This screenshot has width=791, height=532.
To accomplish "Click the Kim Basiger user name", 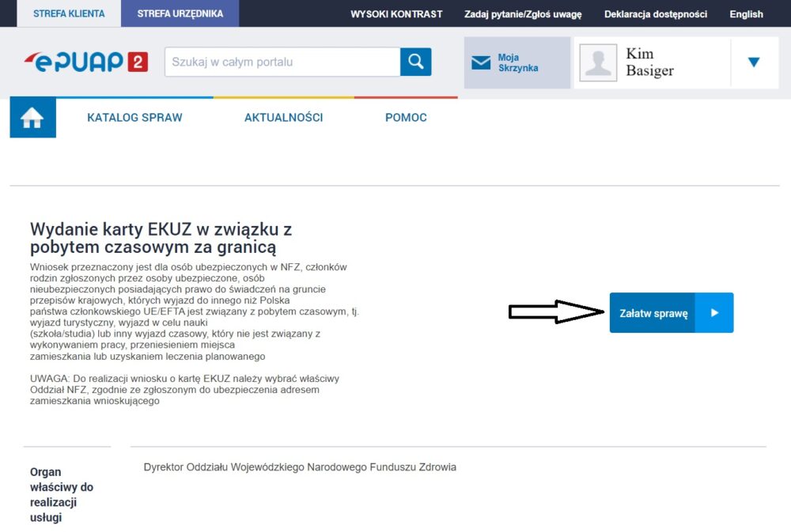I will pyautogui.click(x=650, y=62).
